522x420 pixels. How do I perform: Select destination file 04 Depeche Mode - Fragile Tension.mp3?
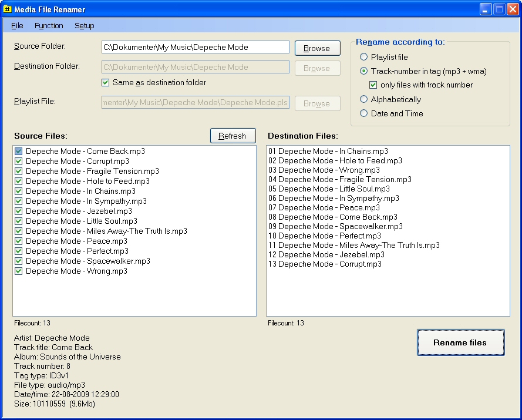[x=340, y=179]
